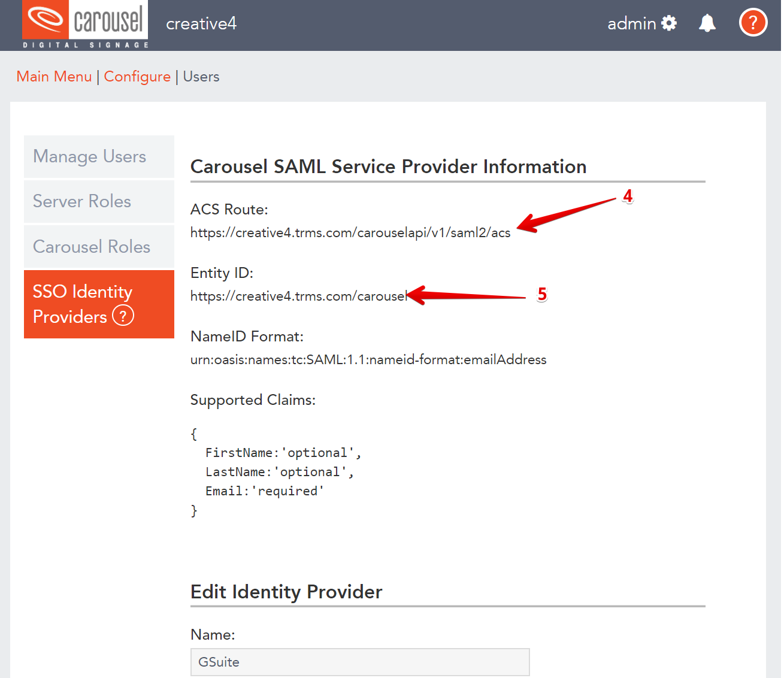Click the Edit Identity Provider heading
Viewport: 784px width, 678px height.
pyautogui.click(x=286, y=592)
